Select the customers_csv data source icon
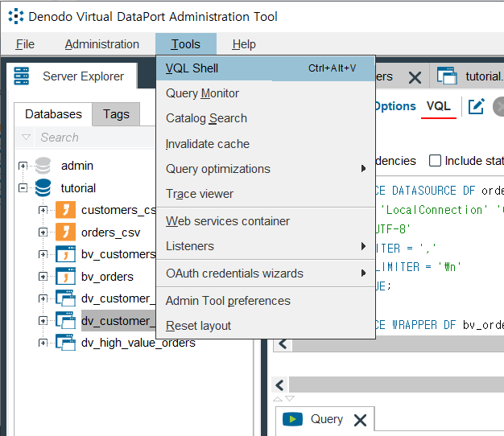504x436 pixels. tap(65, 210)
